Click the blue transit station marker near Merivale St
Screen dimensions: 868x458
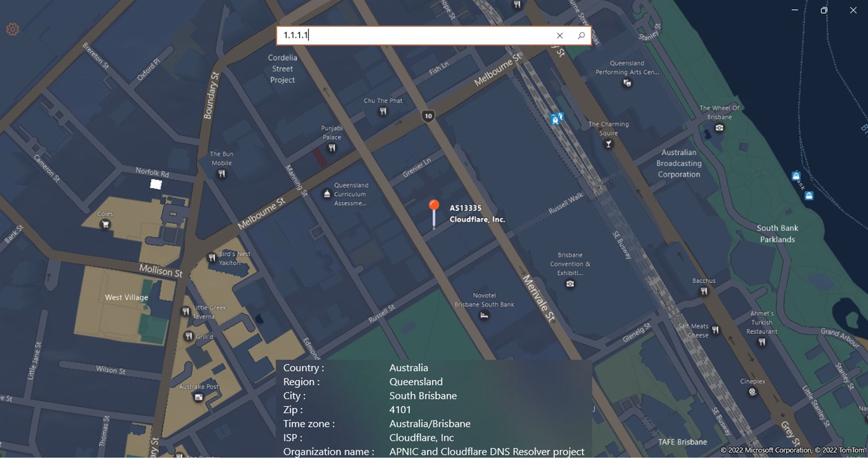pos(555,118)
